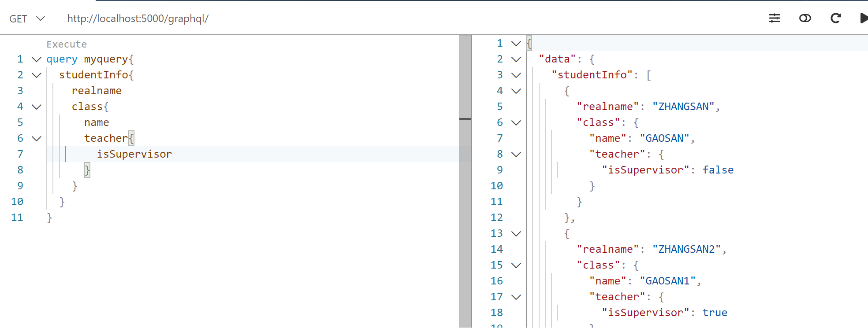Click the "GAOSAN" value in response
The image size is (868, 332).
click(x=664, y=138)
